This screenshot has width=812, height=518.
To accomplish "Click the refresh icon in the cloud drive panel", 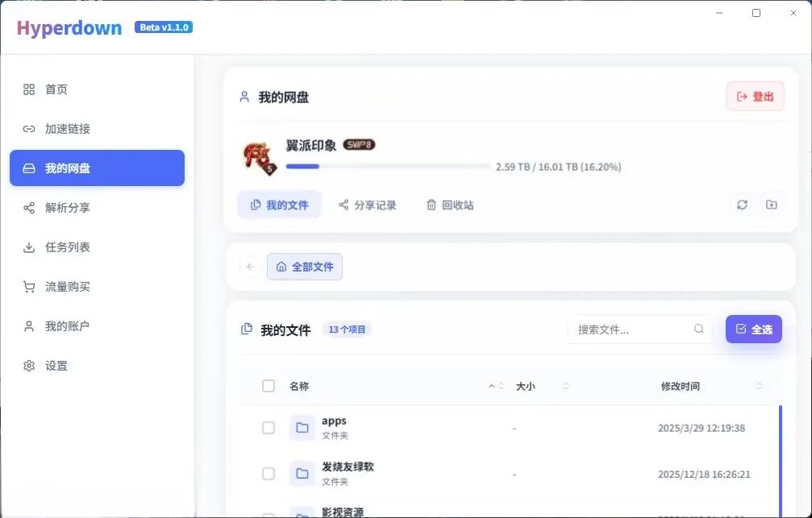I will [x=742, y=205].
